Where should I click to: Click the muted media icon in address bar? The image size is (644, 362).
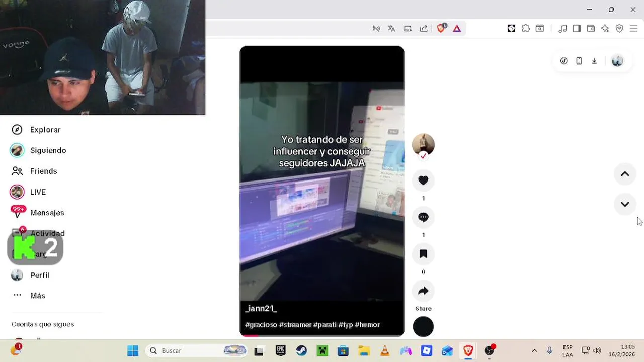[x=376, y=29]
